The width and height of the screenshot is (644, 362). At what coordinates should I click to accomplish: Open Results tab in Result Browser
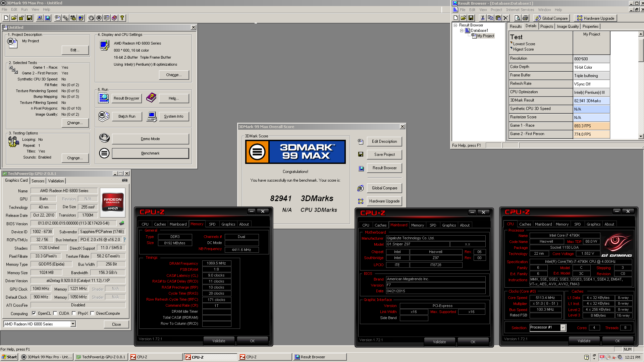tap(516, 26)
